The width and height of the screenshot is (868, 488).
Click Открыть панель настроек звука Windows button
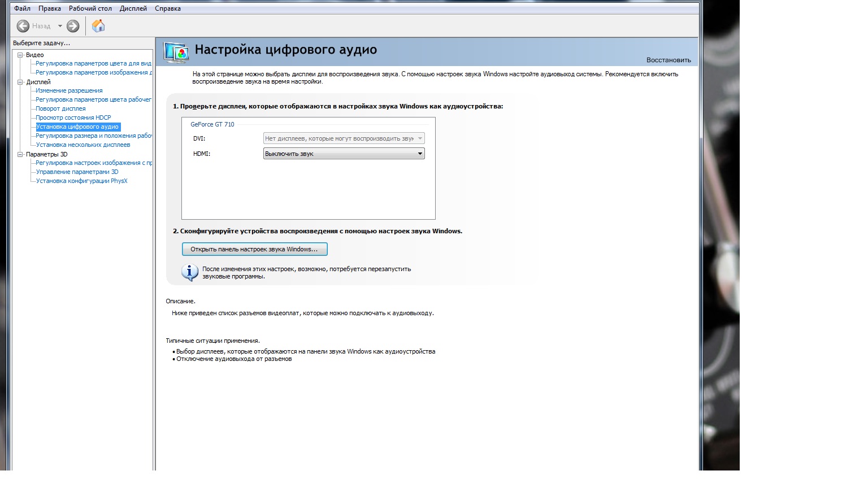click(x=254, y=249)
